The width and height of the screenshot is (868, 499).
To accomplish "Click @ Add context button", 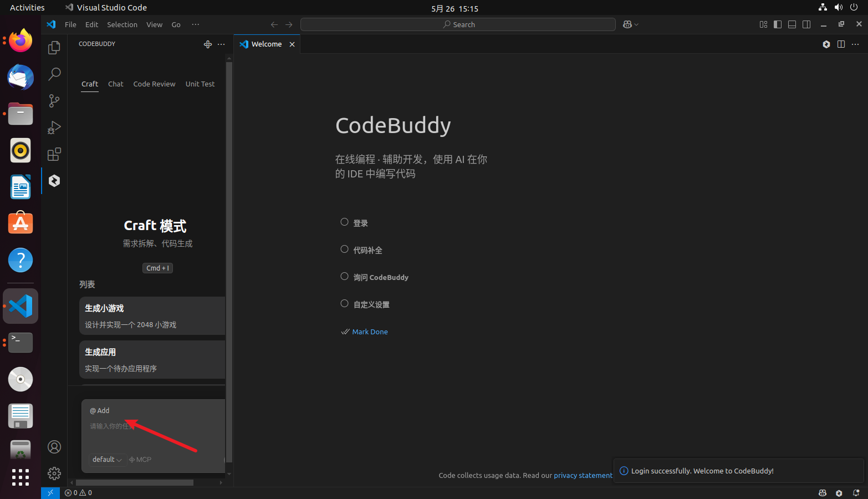I will (100, 411).
